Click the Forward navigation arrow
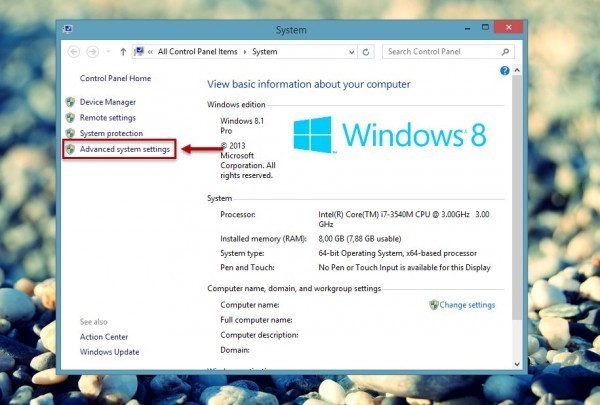This screenshot has width=600, height=405. point(93,52)
